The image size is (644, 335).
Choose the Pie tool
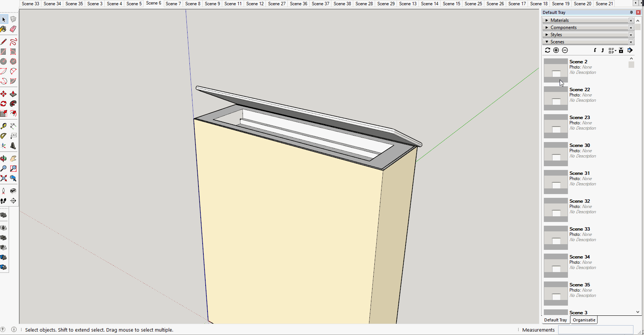(x=13, y=81)
